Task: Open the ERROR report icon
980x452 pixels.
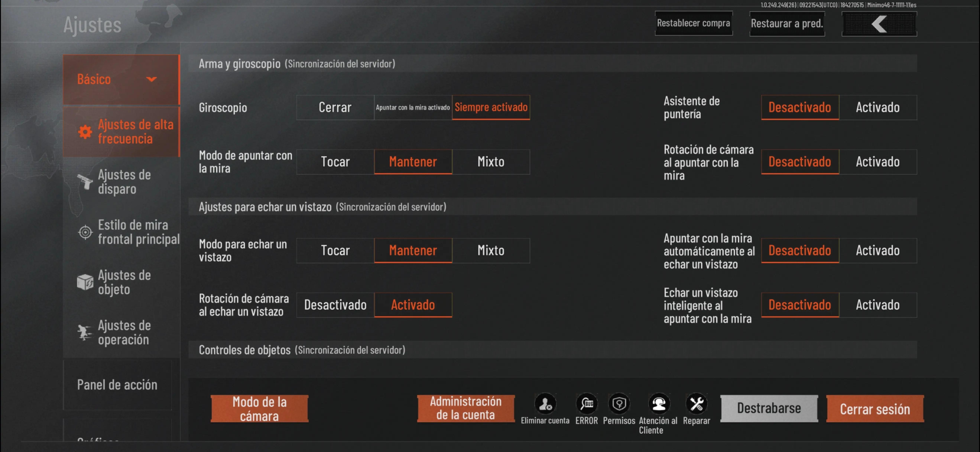Action: (587, 404)
